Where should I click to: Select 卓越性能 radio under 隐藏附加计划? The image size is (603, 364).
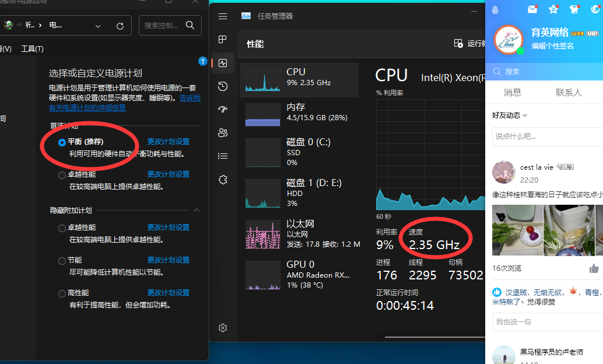[x=62, y=228]
